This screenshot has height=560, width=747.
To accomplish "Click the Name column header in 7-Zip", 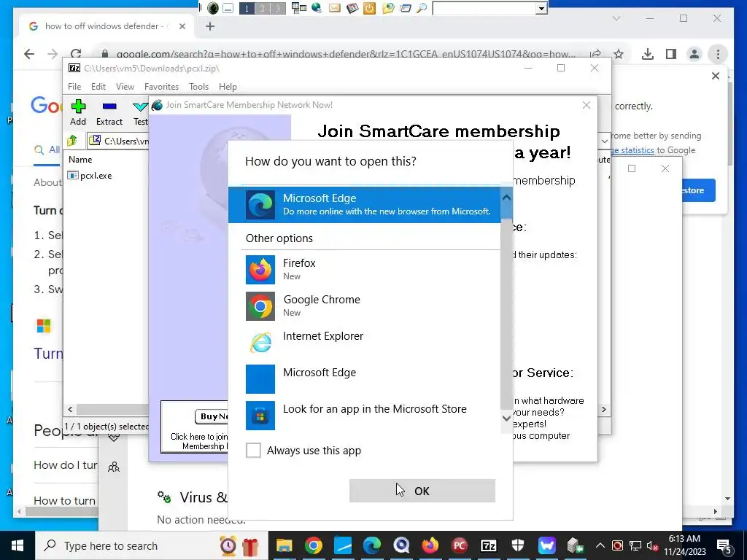I will (x=80, y=160).
